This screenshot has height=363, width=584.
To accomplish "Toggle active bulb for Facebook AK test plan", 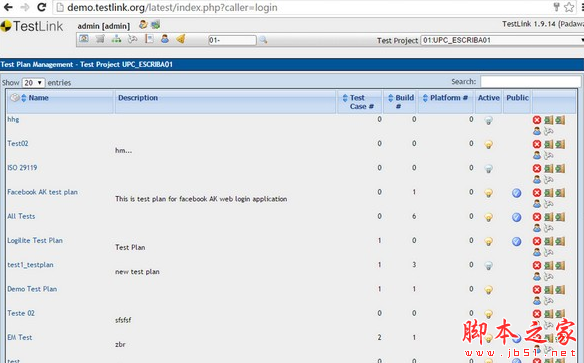I will point(488,193).
